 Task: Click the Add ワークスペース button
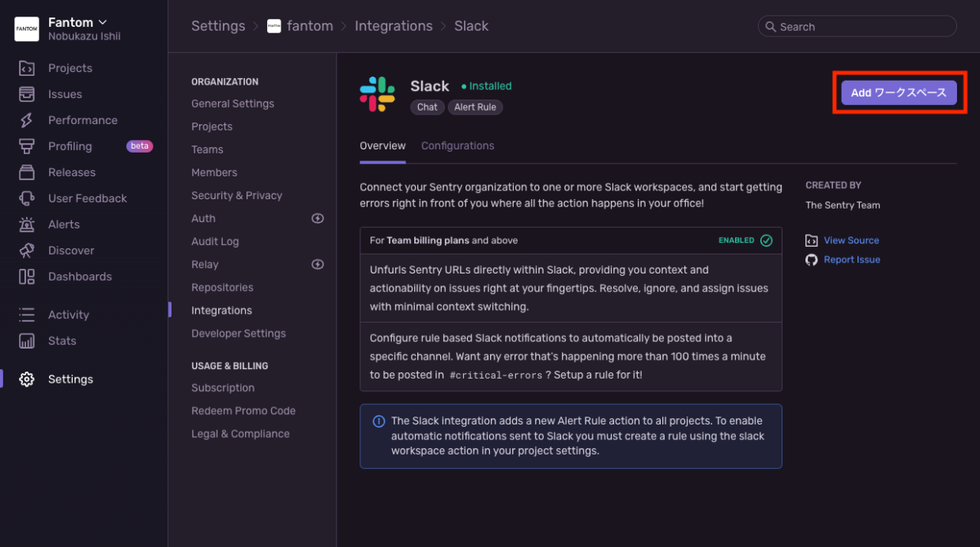click(x=899, y=92)
